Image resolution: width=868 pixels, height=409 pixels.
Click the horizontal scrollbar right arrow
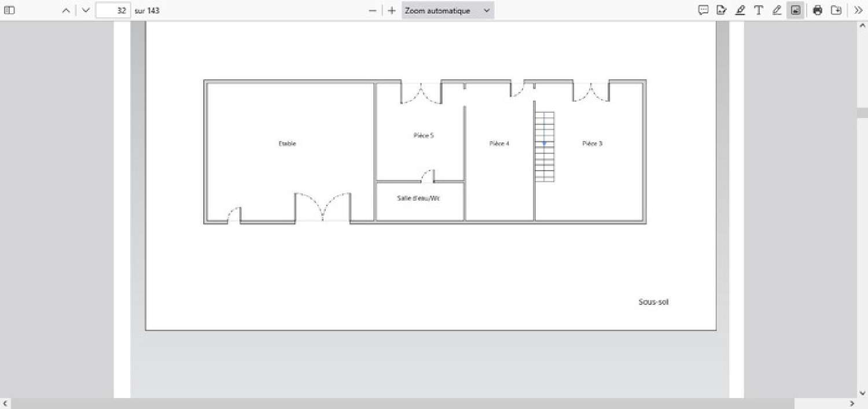[851, 404]
